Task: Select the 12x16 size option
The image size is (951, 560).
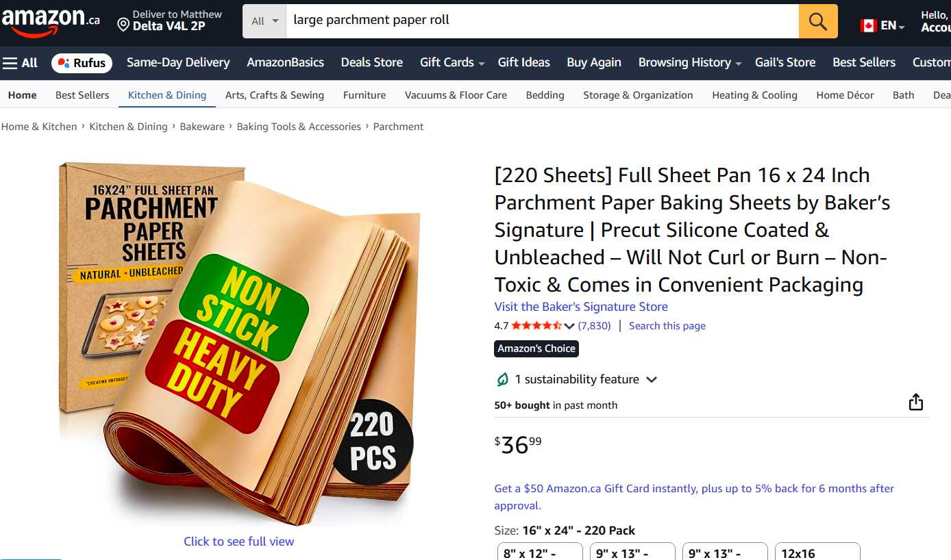Action: point(817,552)
